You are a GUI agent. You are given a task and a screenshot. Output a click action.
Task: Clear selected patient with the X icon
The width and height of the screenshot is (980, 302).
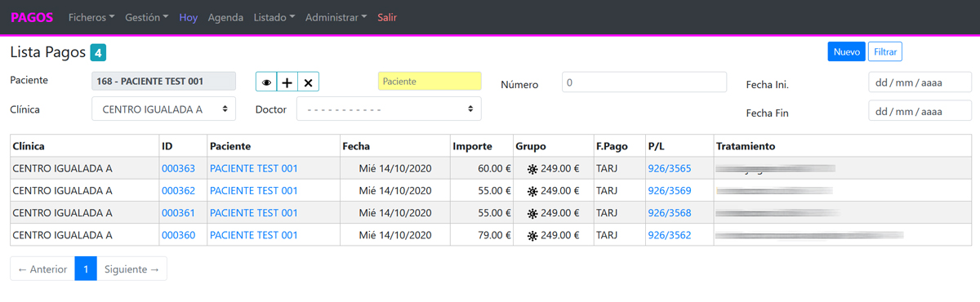point(308,82)
